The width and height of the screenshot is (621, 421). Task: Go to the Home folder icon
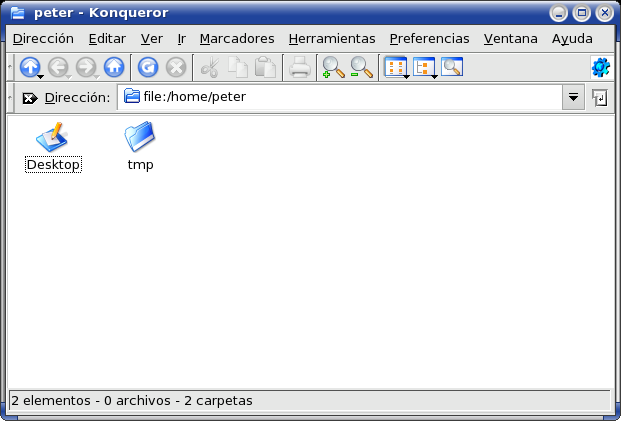coord(114,67)
